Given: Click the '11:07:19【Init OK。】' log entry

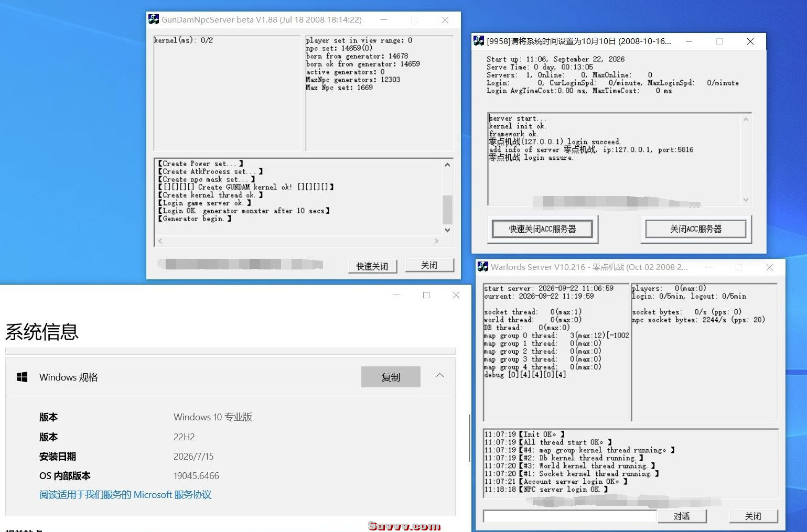Looking at the screenshot, I should point(524,435).
